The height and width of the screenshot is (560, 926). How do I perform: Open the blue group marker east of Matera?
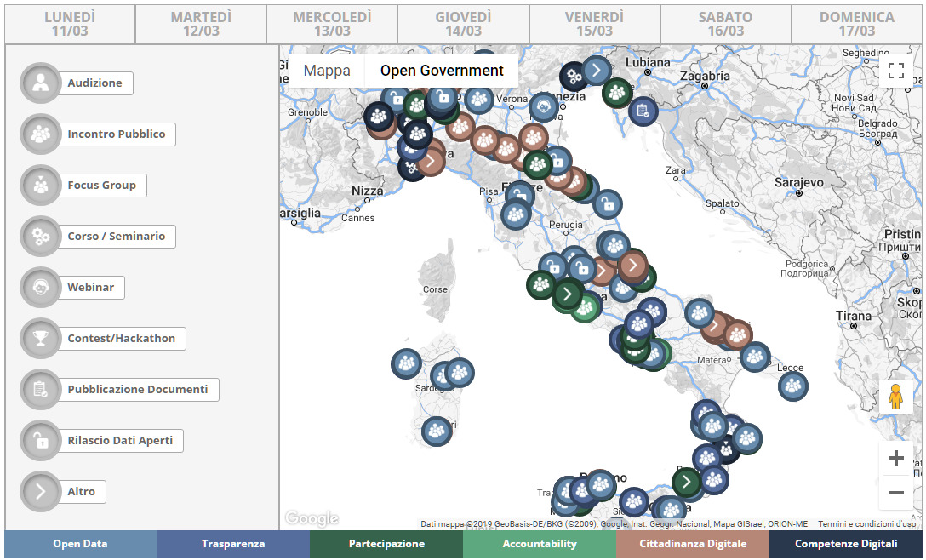coord(755,357)
